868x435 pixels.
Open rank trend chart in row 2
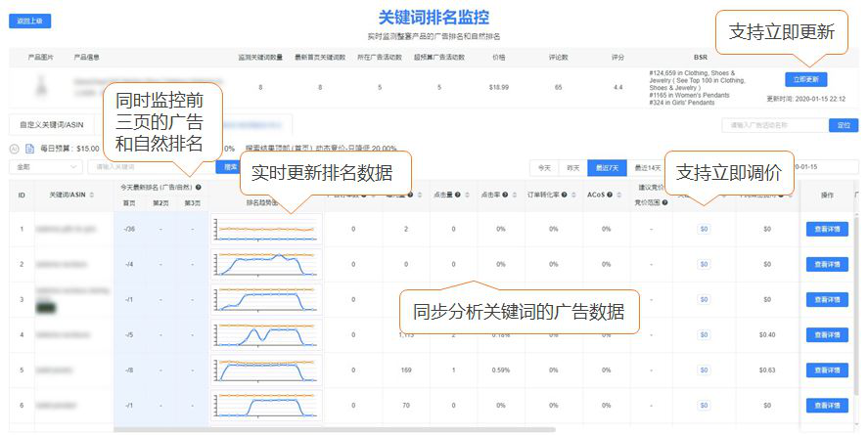(266, 264)
